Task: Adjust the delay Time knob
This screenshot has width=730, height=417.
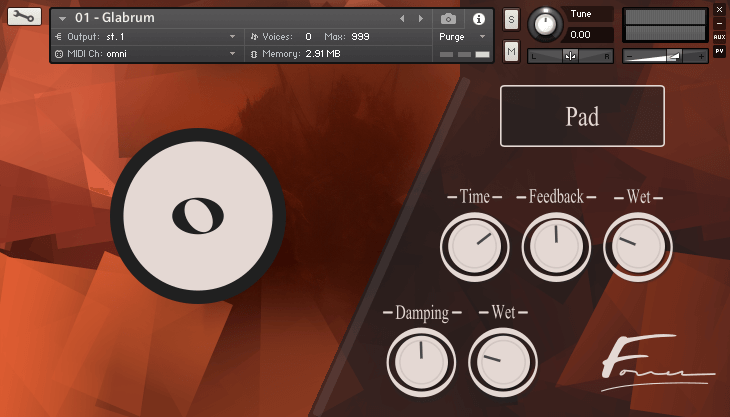Action: [x=474, y=247]
